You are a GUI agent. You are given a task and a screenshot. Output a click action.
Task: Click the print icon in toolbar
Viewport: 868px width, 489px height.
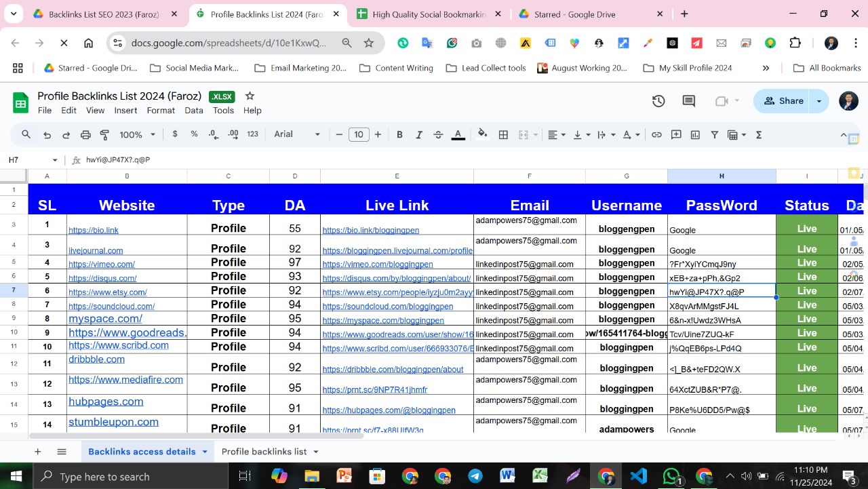click(x=85, y=135)
